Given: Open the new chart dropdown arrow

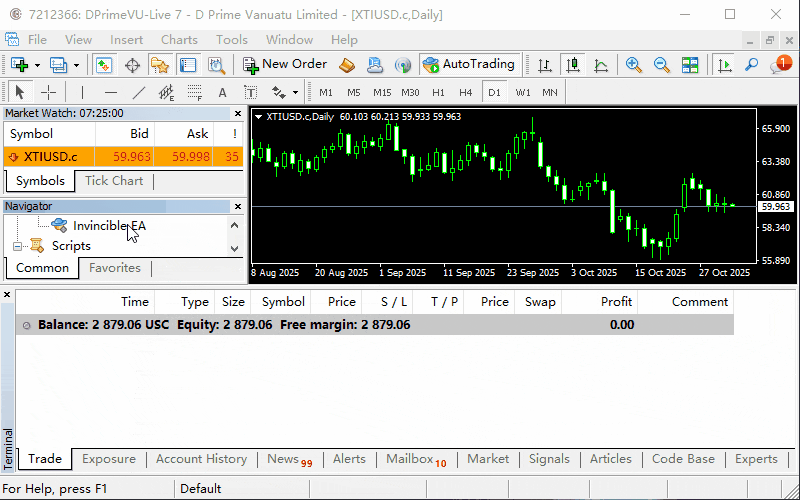Looking at the screenshot, I should [37, 64].
